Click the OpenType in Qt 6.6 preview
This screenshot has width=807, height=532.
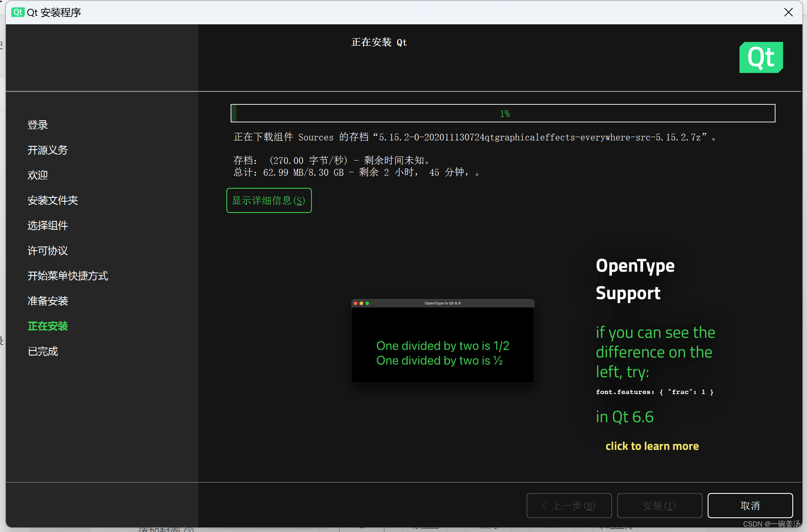point(443,341)
